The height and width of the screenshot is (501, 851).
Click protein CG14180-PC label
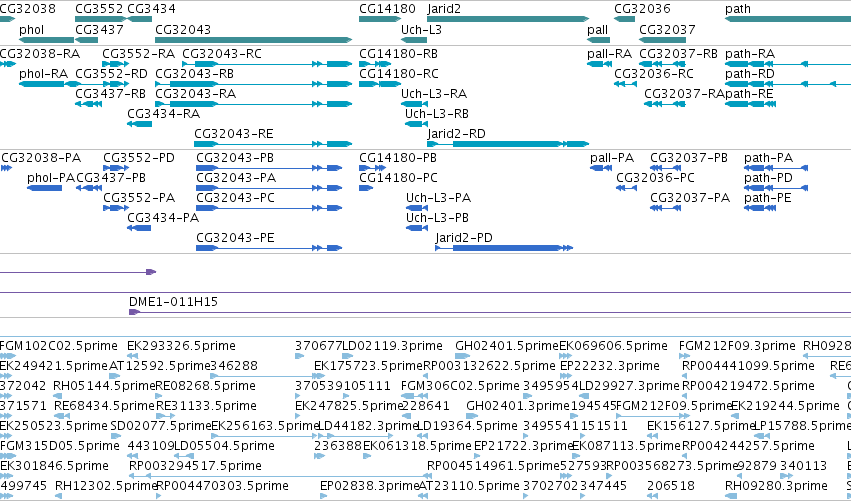pyautogui.click(x=398, y=178)
